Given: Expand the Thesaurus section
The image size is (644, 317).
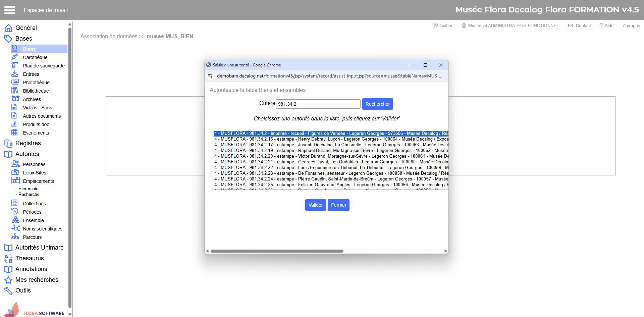Looking at the screenshot, I should pyautogui.click(x=30, y=258).
